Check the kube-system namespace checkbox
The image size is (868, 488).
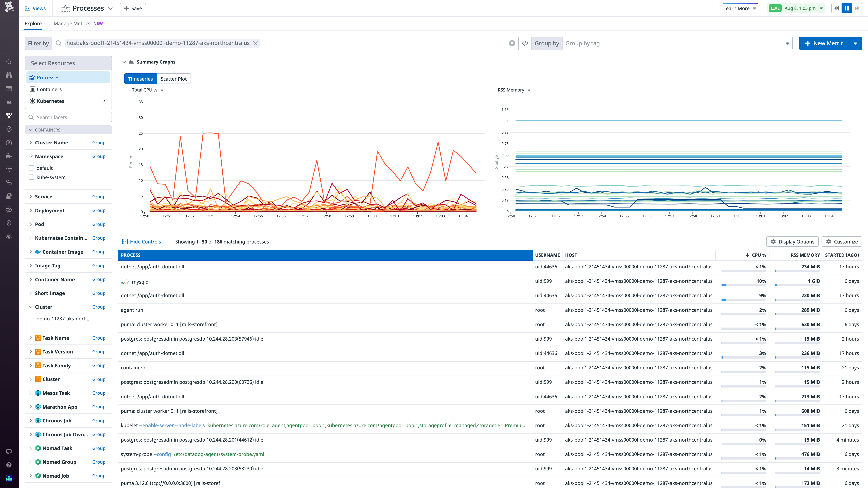pos(31,177)
